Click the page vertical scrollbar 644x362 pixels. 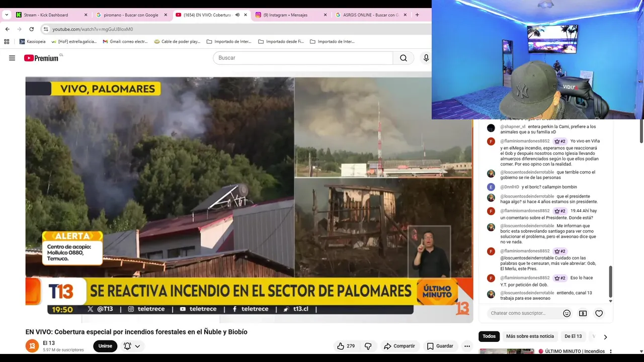point(641,131)
